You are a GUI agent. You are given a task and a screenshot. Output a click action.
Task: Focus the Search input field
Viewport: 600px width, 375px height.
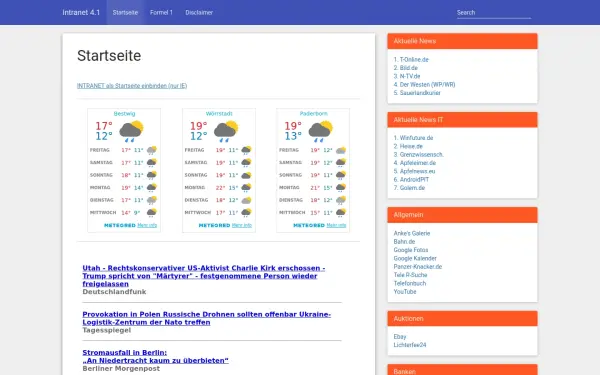494,13
